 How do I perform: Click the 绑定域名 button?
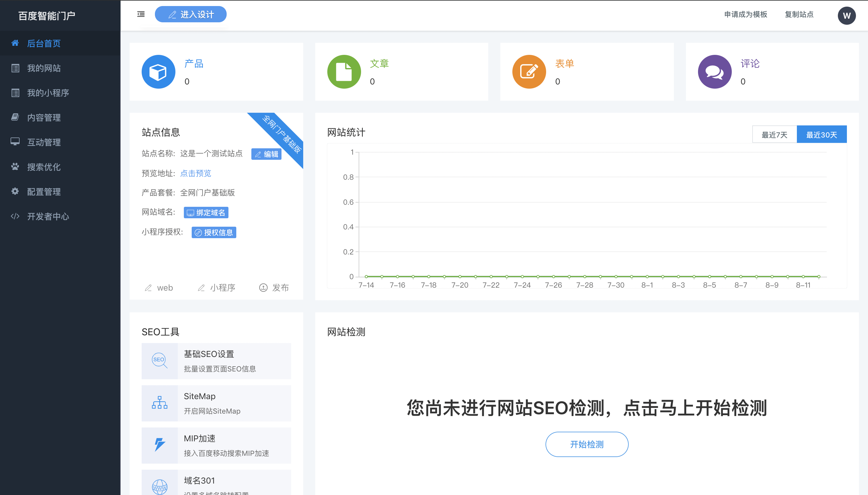(x=206, y=213)
